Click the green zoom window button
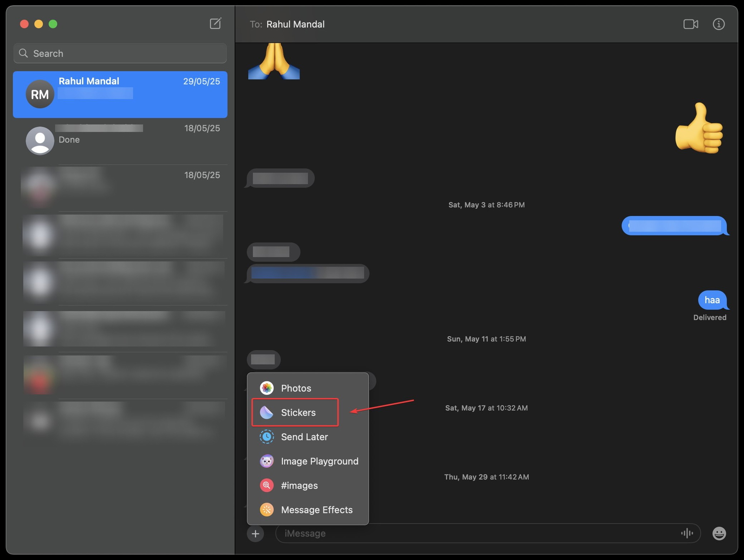The width and height of the screenshot is (744, 560). coord(53,24)
